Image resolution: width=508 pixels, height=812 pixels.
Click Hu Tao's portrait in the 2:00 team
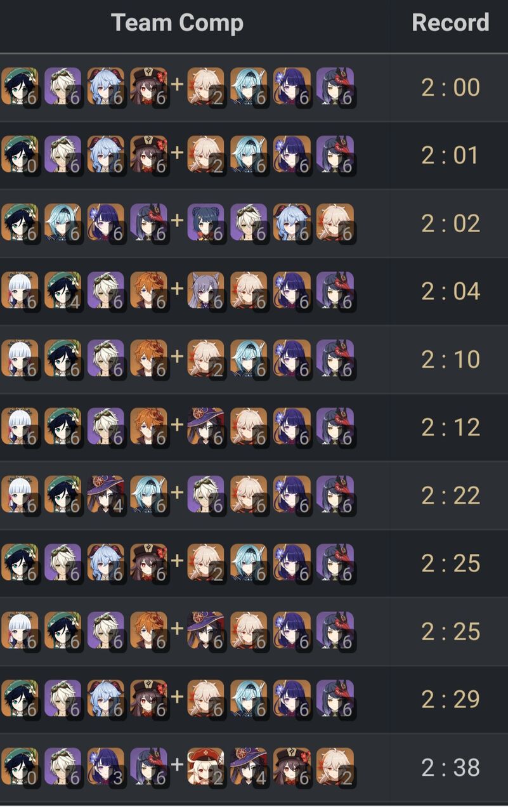click(x=149, y=87)
